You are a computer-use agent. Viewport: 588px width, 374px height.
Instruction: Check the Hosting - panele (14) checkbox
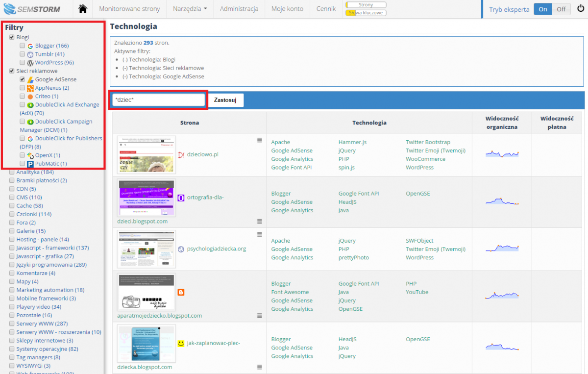coord(12,240)
